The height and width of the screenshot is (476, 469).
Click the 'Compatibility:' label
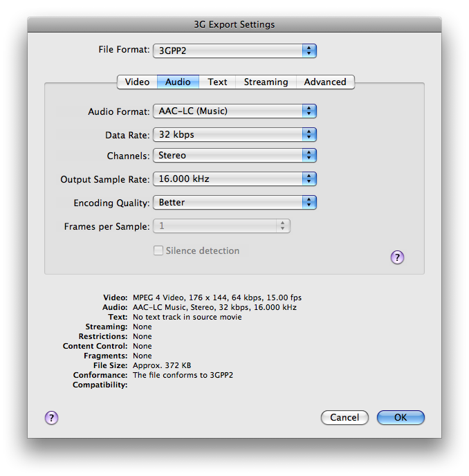[100, 385]
